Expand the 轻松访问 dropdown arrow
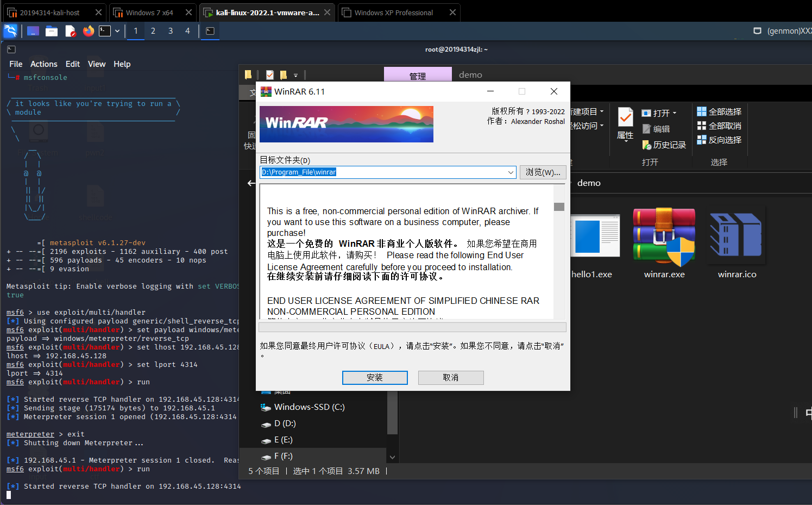This screenshot has width=812, height=505. pyautogui.click(x=602, y=126)
